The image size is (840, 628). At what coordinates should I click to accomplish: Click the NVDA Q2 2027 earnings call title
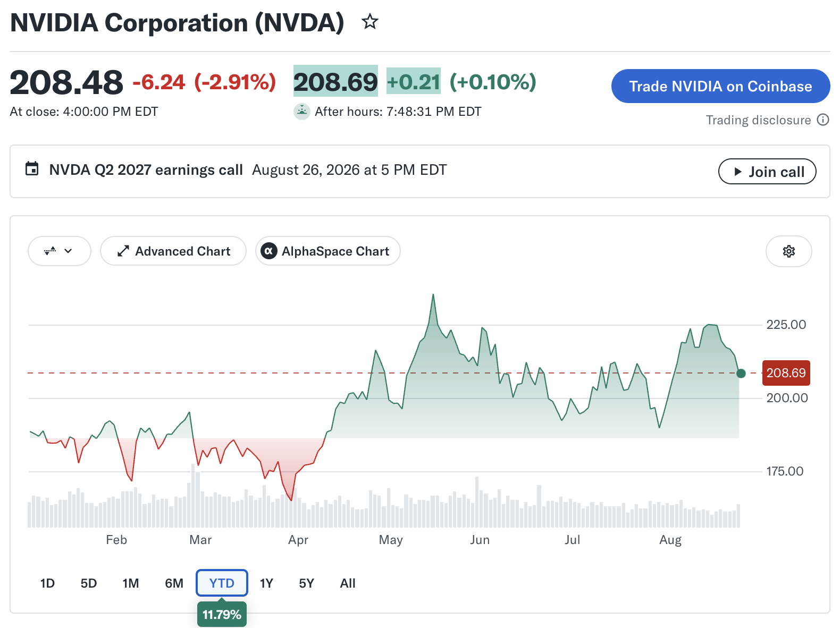[x=146, y=170]
